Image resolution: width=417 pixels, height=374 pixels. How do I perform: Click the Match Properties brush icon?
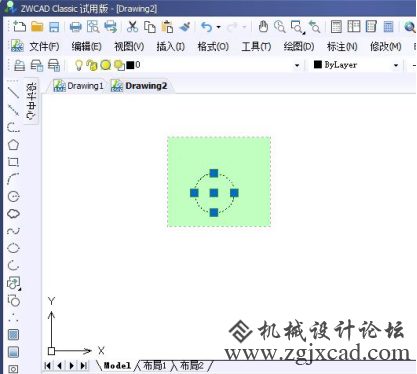185,27
